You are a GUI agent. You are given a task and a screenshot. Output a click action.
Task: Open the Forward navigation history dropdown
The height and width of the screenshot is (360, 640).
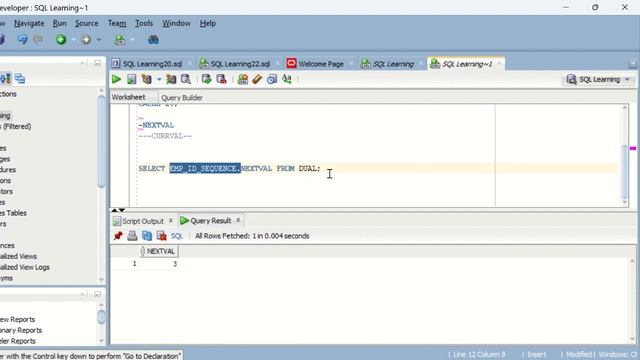coord(98,40)
